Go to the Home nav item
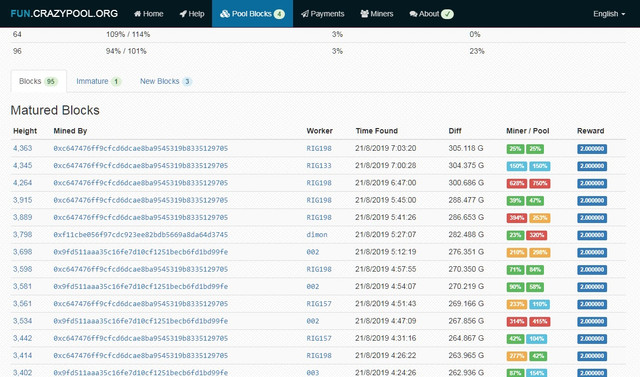Viewport: 640px width, 377px height. click(149, 14)
